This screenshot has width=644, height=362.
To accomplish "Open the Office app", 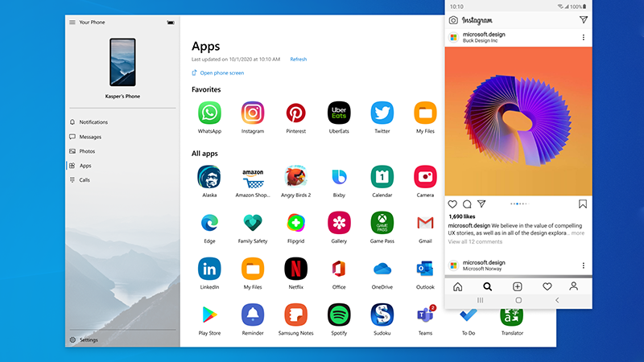I will click(x=339, y=269).
